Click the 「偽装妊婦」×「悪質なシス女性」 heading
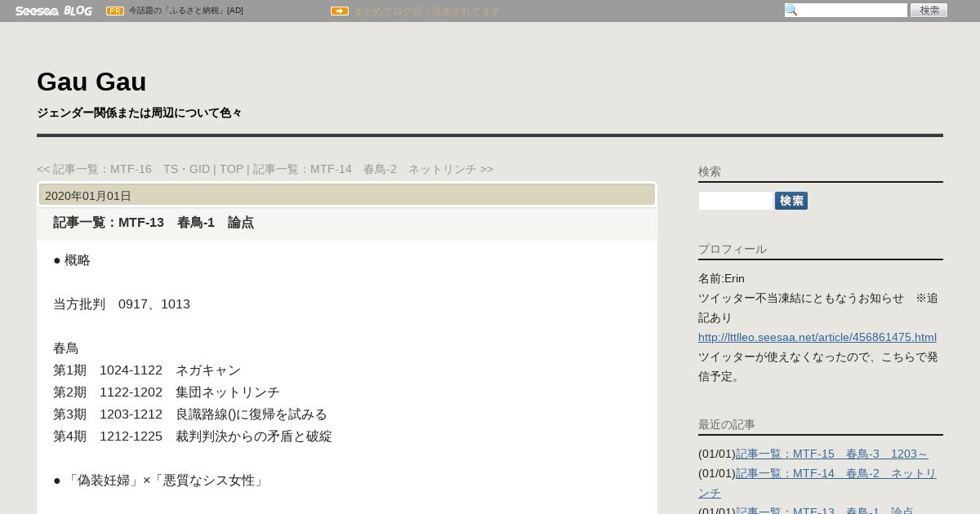 160,481
